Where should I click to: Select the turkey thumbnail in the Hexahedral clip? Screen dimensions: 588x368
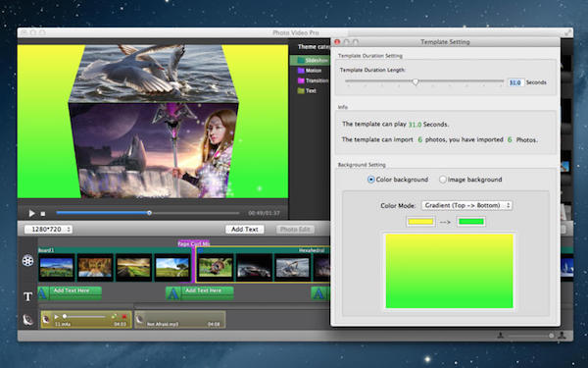[216, 267]
